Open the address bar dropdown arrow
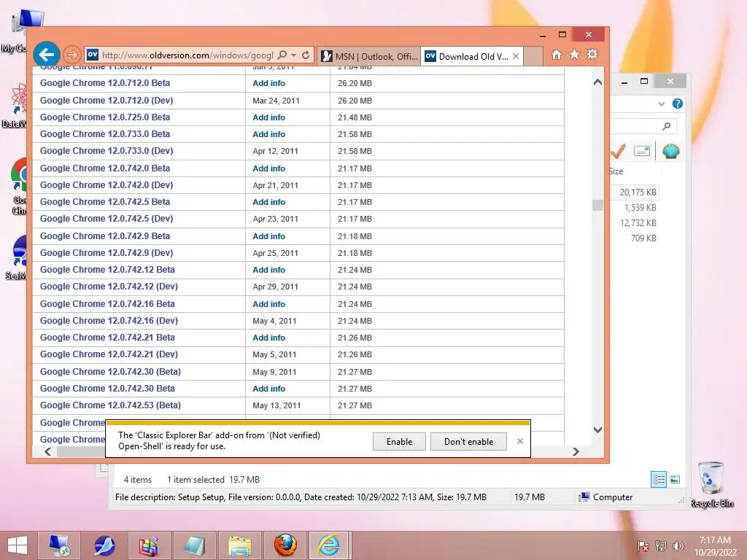 [x=294, y=55]
